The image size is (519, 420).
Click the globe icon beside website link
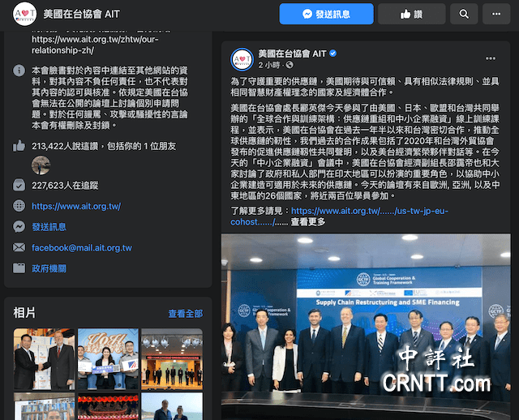19,206
